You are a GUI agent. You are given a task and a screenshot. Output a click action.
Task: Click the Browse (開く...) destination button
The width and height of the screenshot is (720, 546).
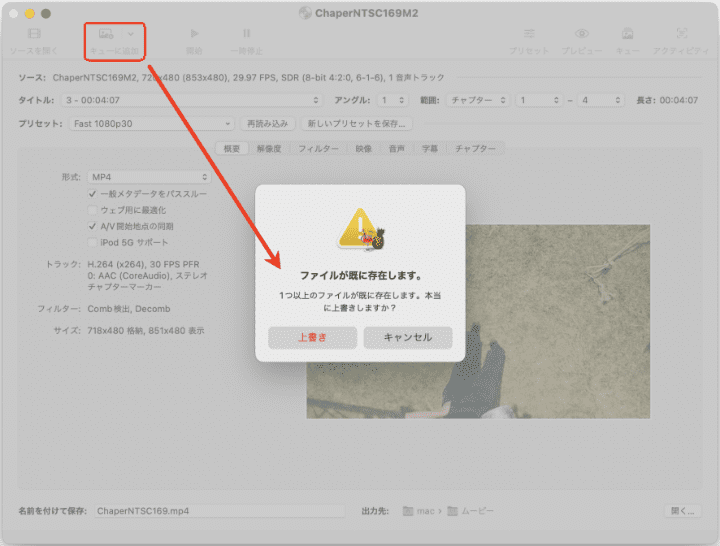681,511
